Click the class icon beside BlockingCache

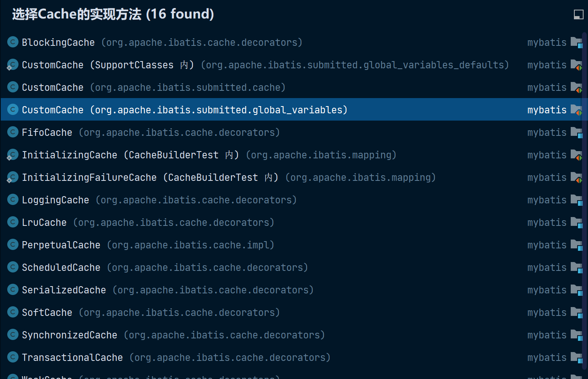coord(13,42)
